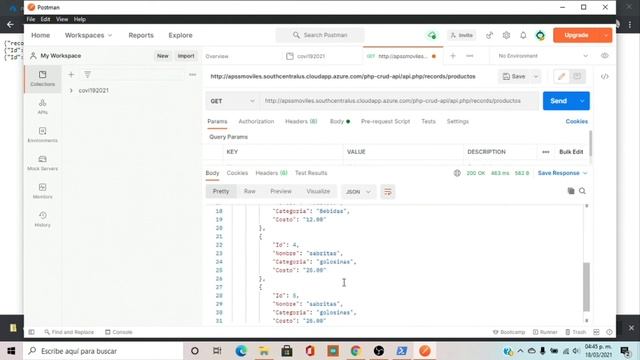The width and height of the screenshot is (640, 360).
Task: Open a new request tab with plus
Action: pos(453,56)
